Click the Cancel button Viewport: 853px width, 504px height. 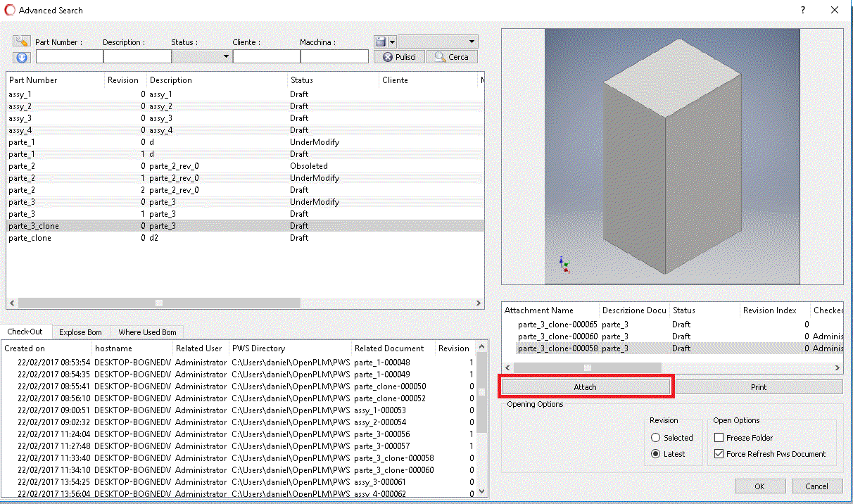(x=816, y=486)
